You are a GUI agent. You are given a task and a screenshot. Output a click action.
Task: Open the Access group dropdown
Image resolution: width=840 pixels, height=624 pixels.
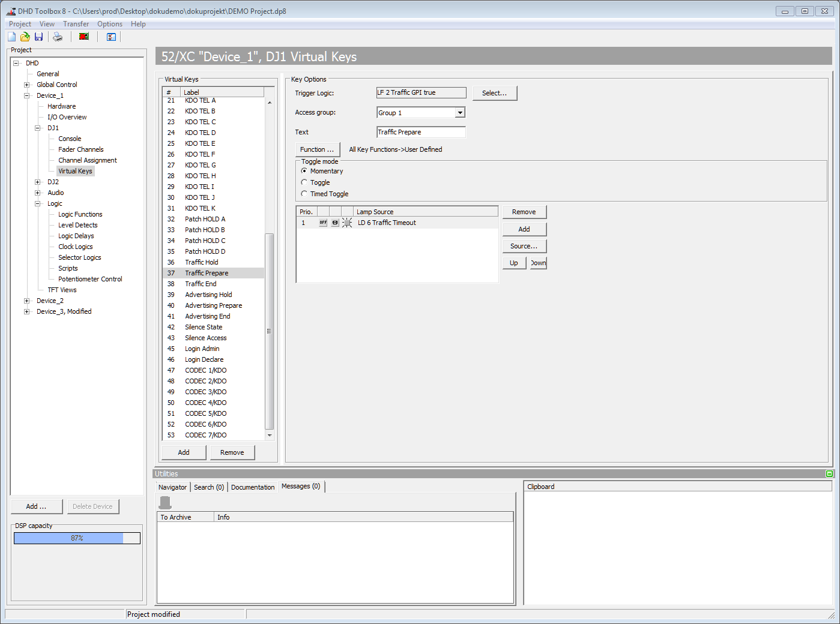click(x=460, y=112)
